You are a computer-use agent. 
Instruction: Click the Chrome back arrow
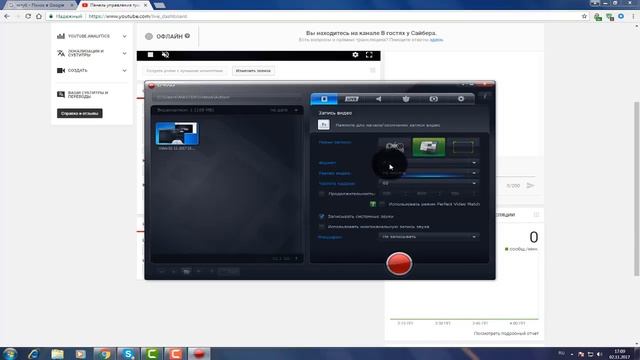(7, 16)
